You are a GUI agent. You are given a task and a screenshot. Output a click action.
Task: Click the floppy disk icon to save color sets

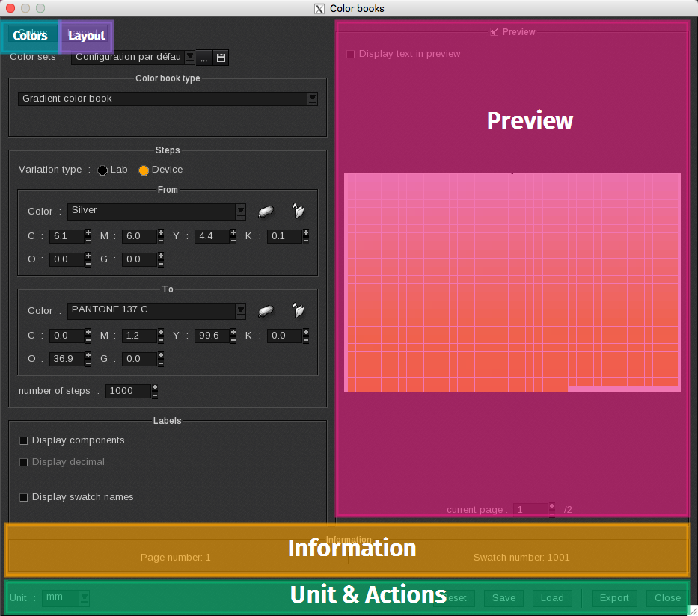click(x=220, y=57)
